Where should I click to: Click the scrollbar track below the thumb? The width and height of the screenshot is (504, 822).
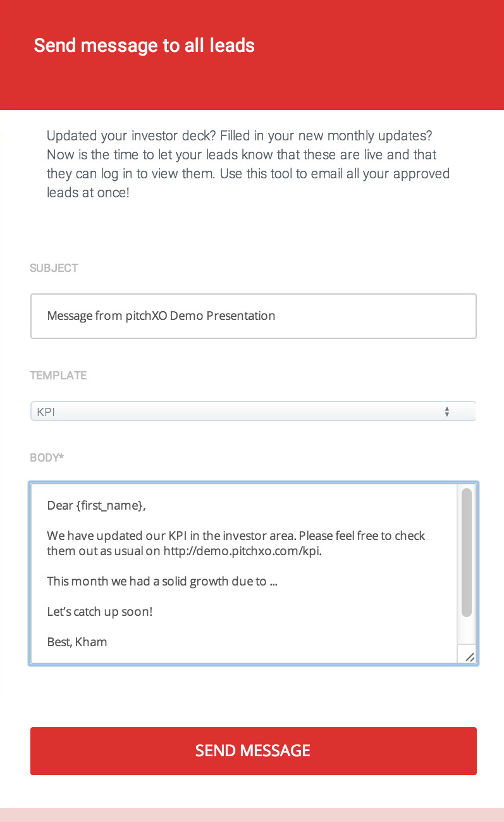pyautogui.click(x=467, y=631)
